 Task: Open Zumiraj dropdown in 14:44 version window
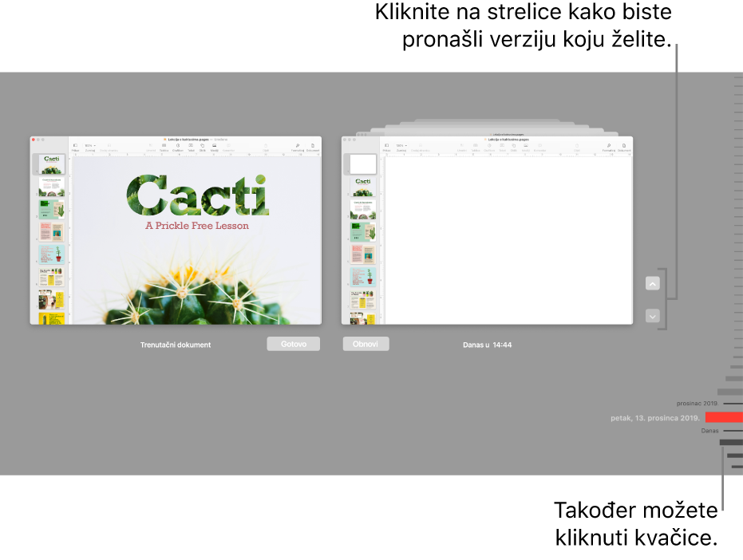point(401,147)
